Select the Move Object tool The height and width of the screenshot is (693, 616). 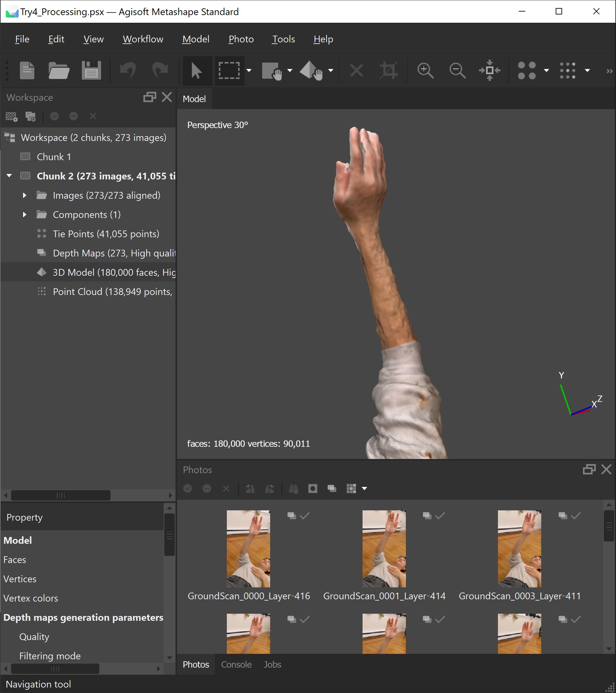click(x=312, y=71)
